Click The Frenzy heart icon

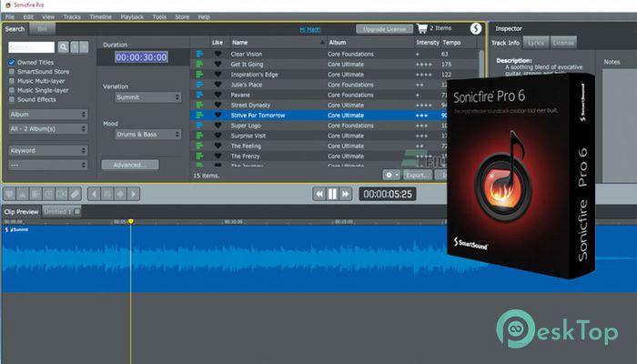tap(217, 156)
